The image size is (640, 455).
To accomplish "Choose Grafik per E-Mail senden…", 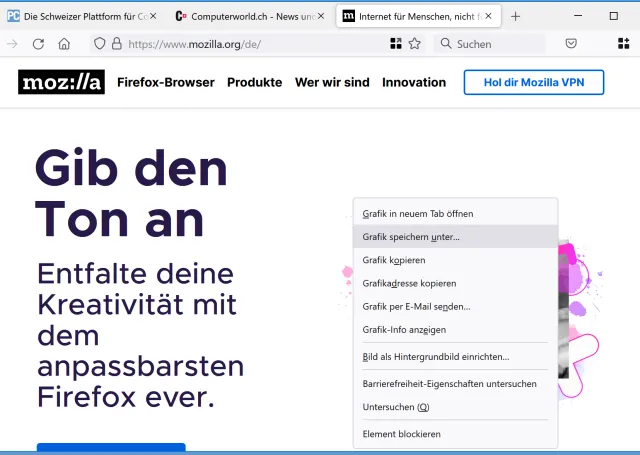I will click(456, 307).
